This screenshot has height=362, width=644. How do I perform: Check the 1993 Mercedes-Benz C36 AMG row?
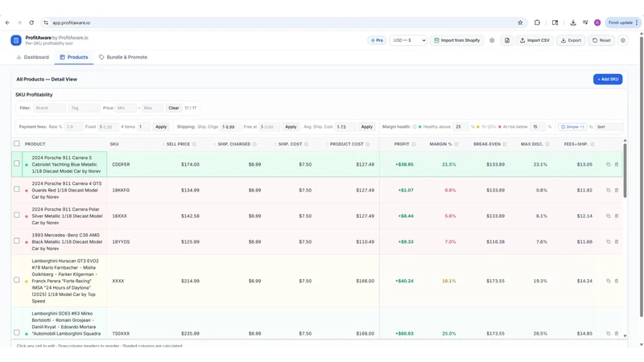point(17,241)
